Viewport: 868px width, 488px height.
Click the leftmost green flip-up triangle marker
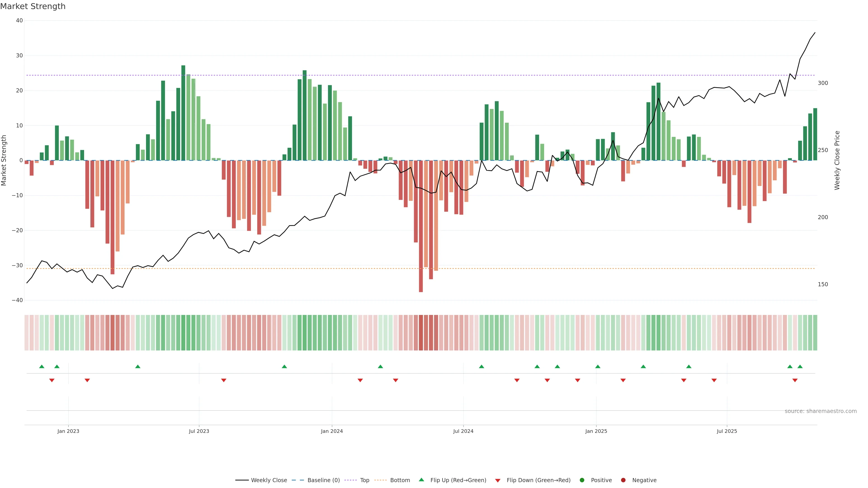(42, 366)
